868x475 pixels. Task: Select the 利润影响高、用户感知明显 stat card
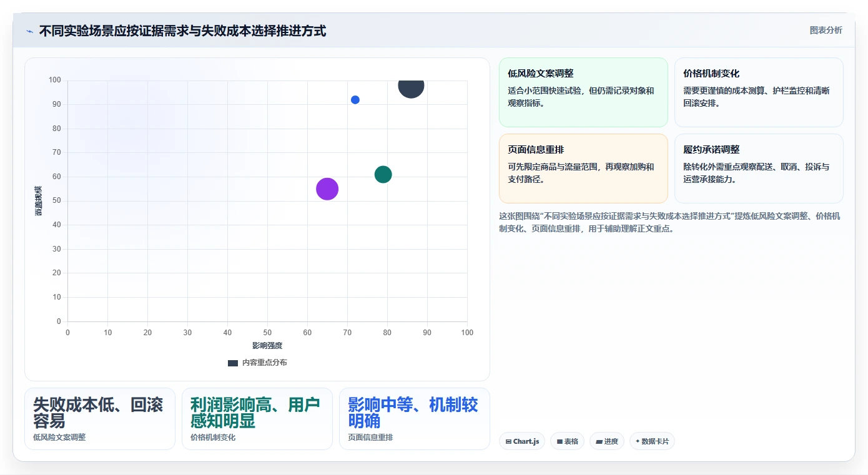click(x=257, y=419)
